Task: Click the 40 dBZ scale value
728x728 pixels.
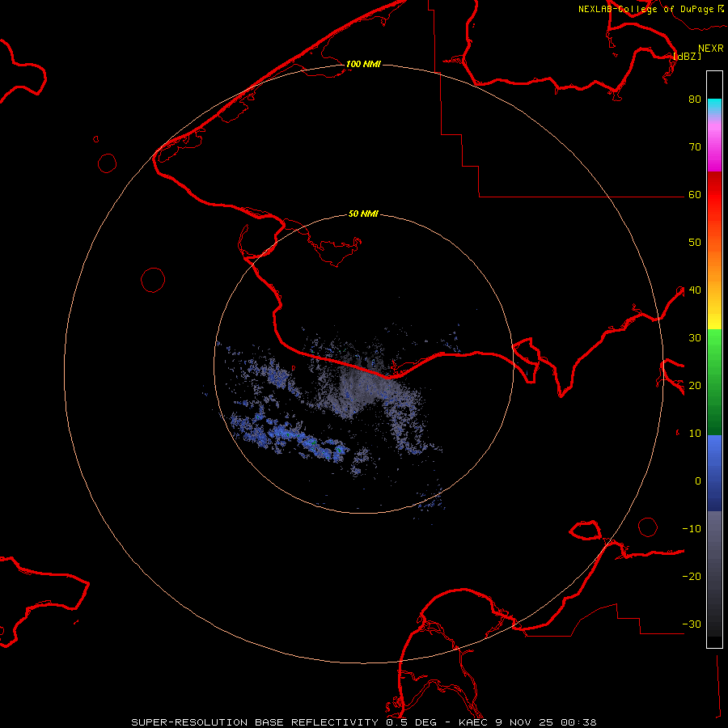Action: 695,290
